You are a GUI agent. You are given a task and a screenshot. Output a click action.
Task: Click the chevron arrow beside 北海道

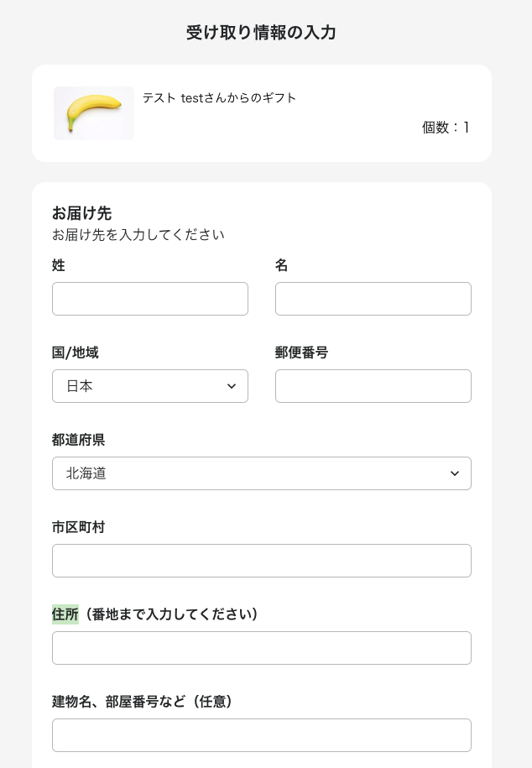[x=455, y=473]
